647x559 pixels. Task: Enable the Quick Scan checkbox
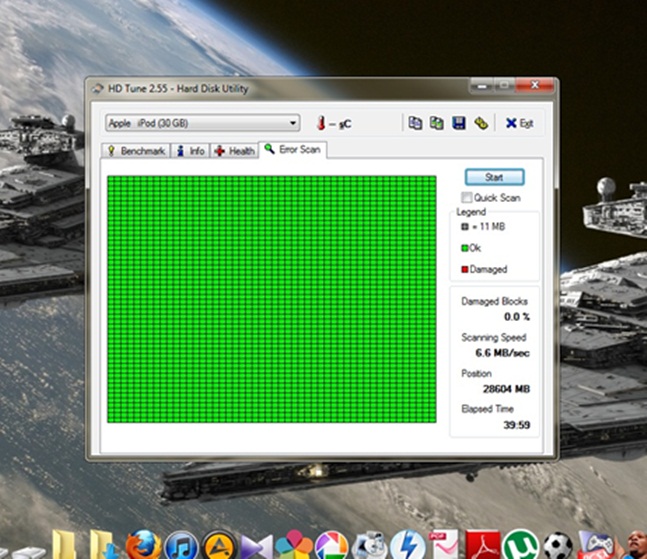[x=467, y=198]
